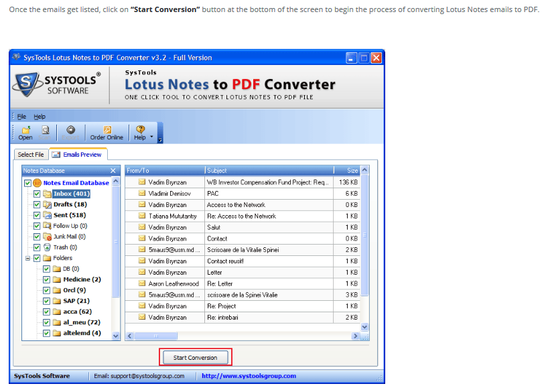The image size is (544, 392).
Task: Select the PAC email subject row
Action: (242, 193)
